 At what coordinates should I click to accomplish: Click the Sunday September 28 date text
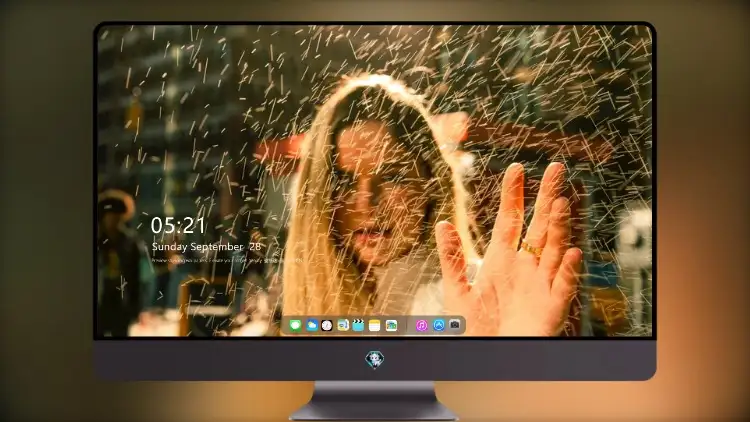207,247
